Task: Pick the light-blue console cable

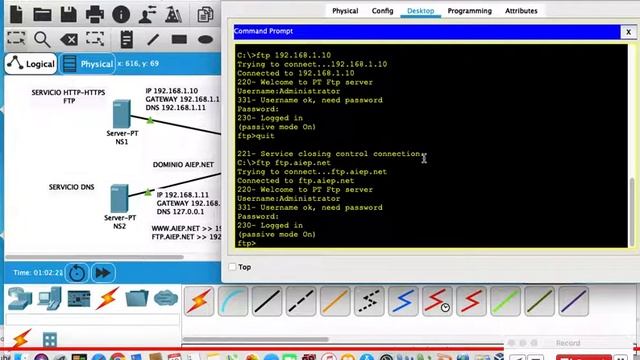Action: point(233,301)
